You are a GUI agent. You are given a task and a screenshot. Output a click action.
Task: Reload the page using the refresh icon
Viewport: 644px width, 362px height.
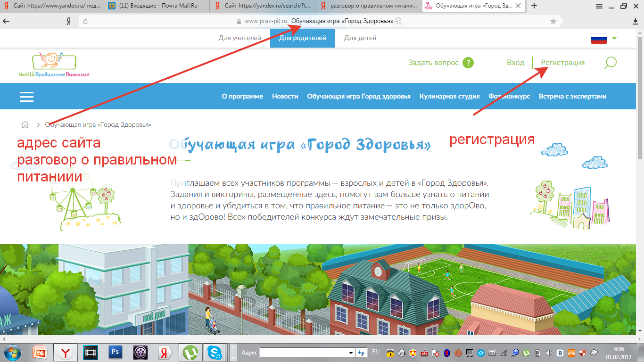point(85,21)
